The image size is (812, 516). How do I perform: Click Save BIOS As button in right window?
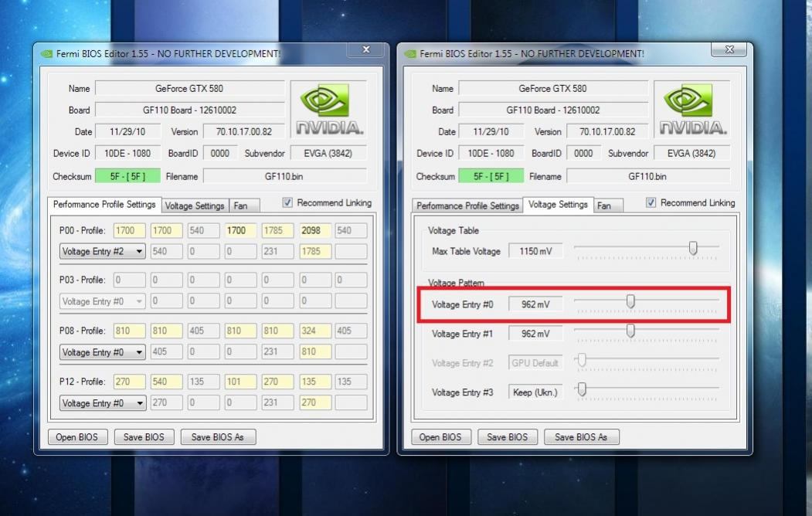[582, 436]
